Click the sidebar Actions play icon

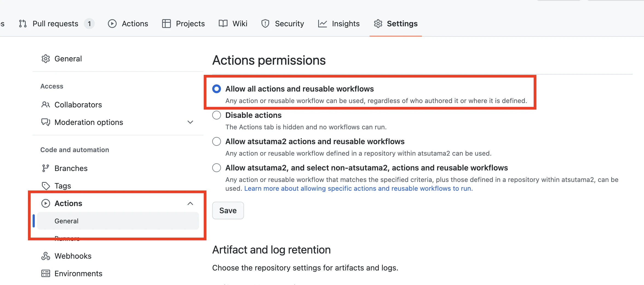[x=46, y=203]
